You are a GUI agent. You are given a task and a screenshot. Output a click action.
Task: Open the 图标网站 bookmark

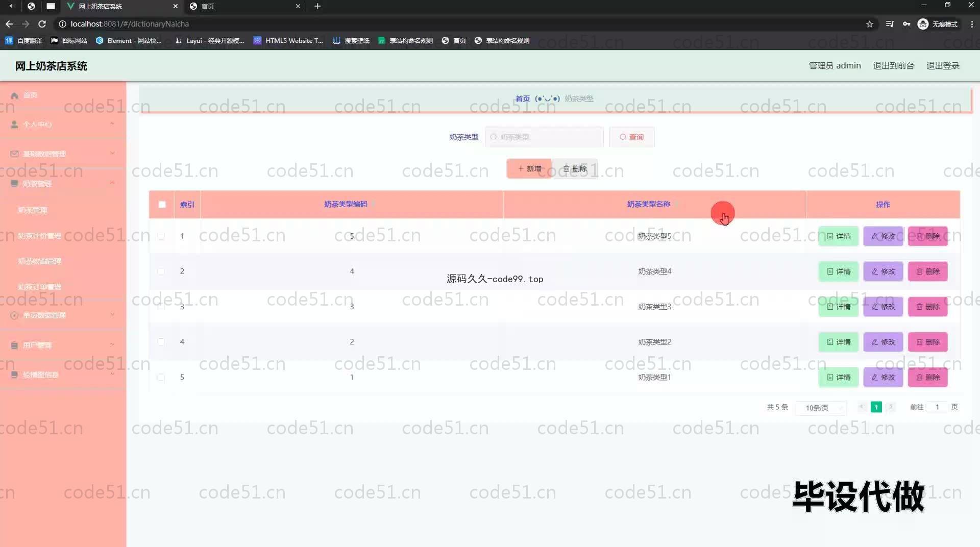tap(69, 40)
